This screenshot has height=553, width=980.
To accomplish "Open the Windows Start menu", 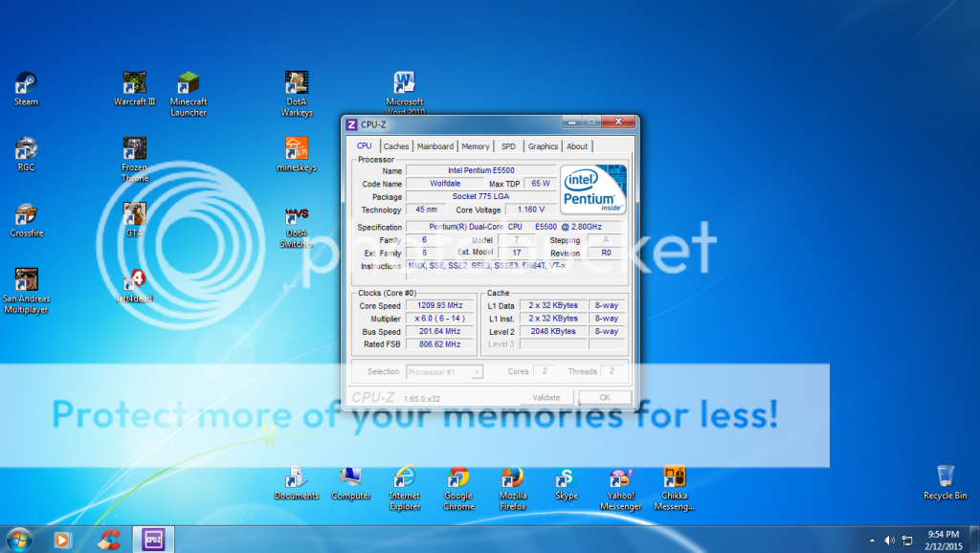I will coord(18,539).
